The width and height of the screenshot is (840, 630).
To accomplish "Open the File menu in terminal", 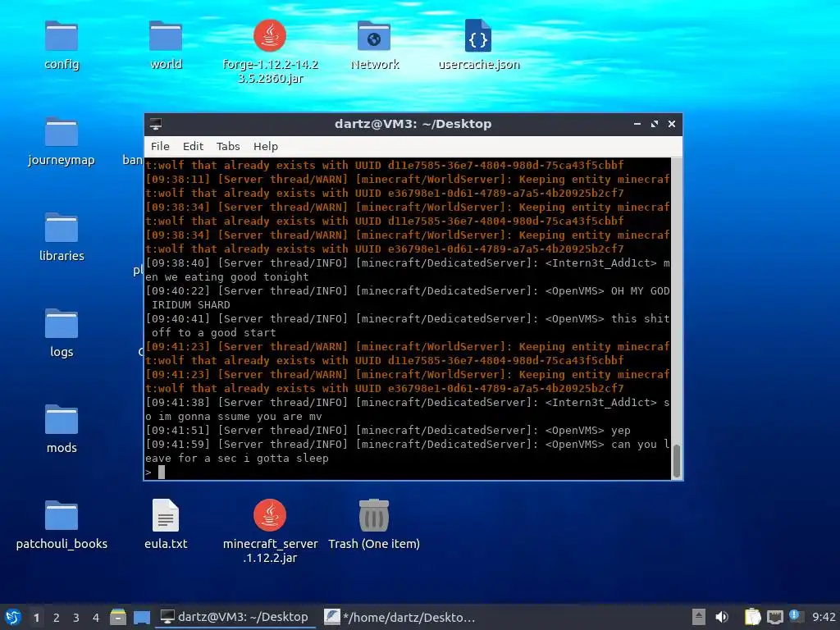I will 160,146.
